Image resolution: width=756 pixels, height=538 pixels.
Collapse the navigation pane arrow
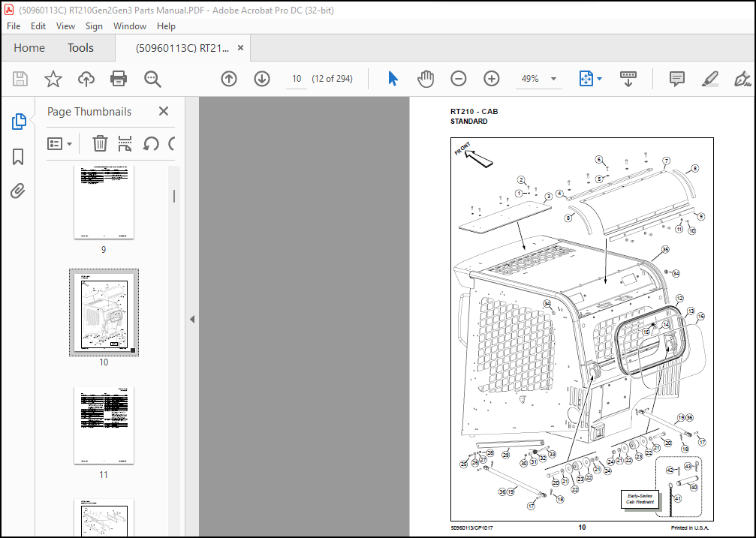(x=192, y=319)
